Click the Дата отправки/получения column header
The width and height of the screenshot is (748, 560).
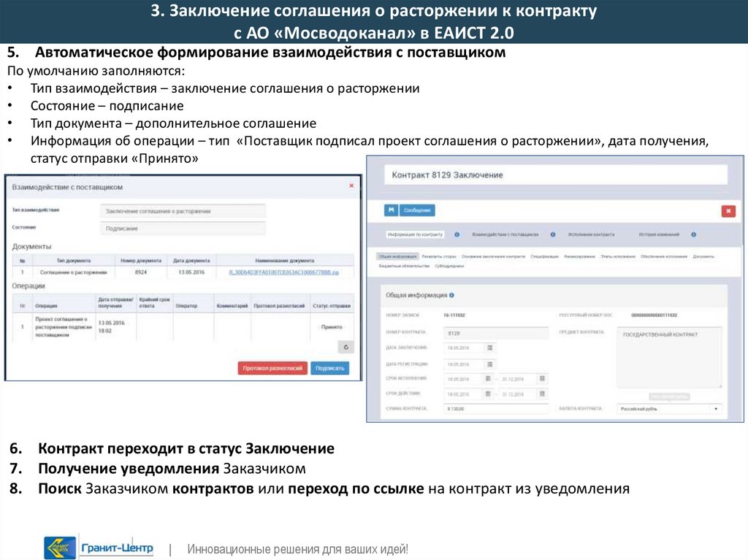[116, 303]
